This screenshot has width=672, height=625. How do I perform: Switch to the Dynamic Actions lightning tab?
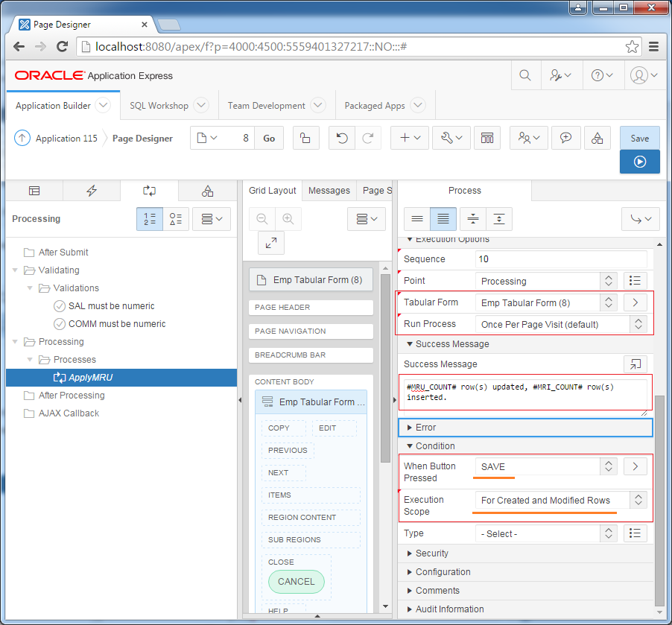(x=92, y=191)
